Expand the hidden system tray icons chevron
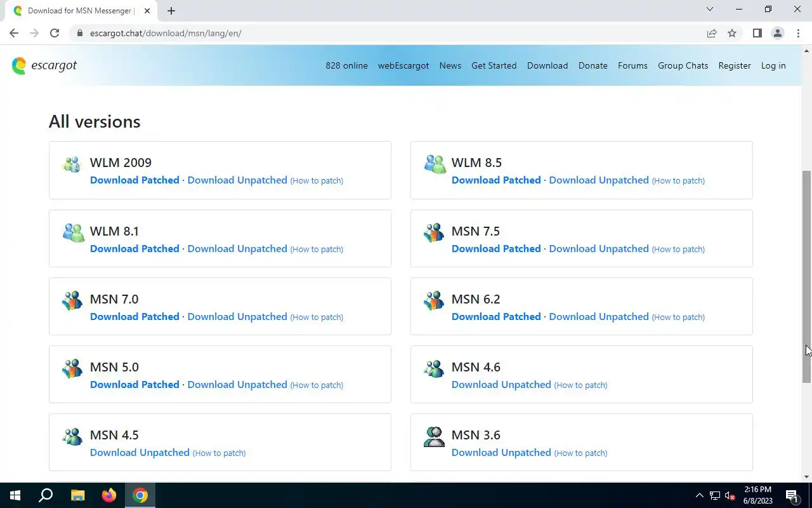The image size is (812, 508). (700, 495)
